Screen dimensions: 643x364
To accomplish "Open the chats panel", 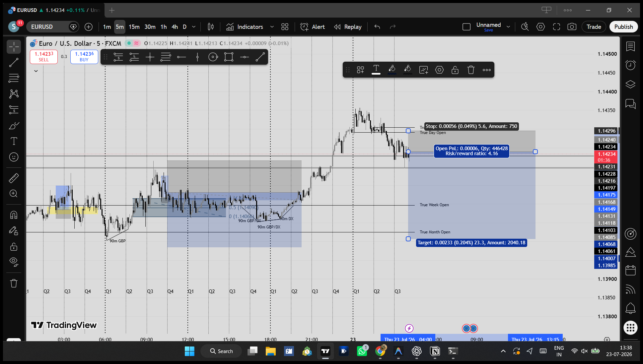I will 630,104.
